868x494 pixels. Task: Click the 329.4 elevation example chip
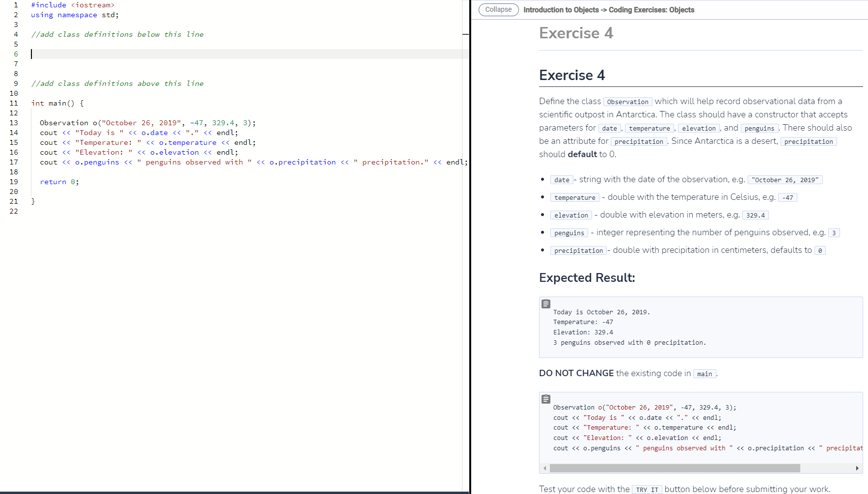(x=755, y=215)
